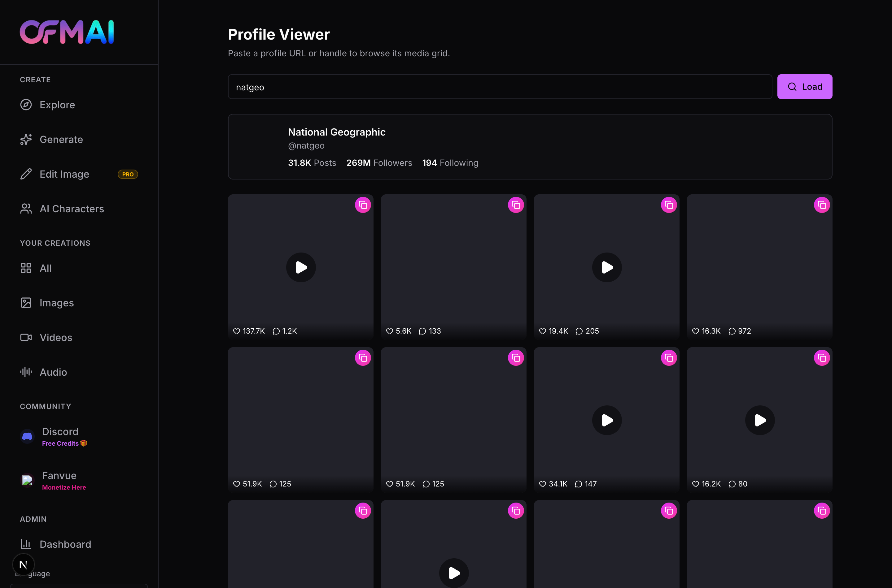The height and width of the screenshot is (588, 892).
Task: Open Edit Image in sidebar
Action: coord(79,174)
